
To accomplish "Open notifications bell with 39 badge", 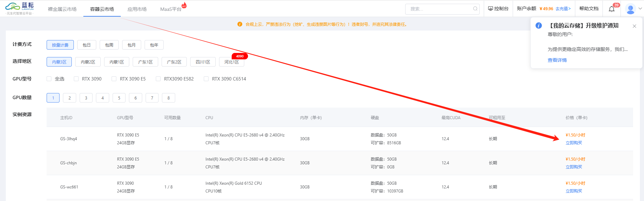I will point(612,9).
